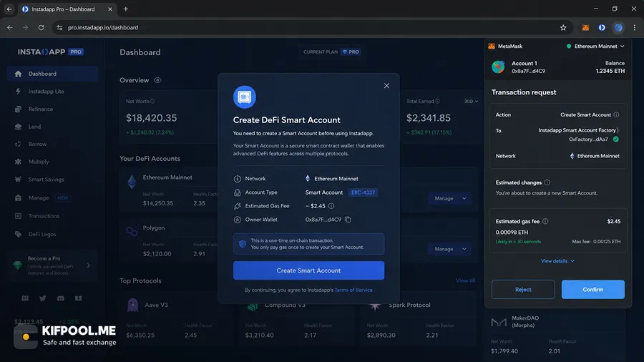
Task: Click the Smart Savings piggy icon
Action: click(18, 180)
